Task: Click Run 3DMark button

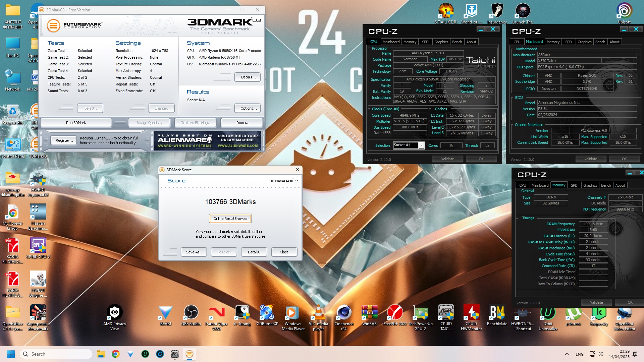Action: click(76, 123)
